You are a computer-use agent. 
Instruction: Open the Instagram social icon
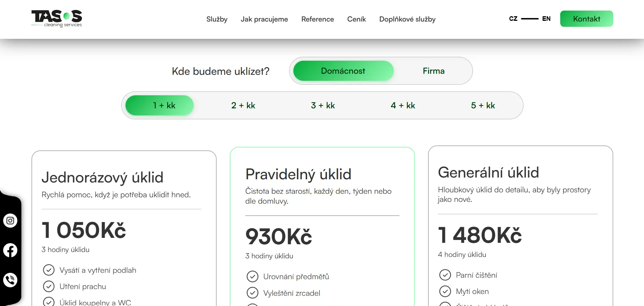coord(10,221)
